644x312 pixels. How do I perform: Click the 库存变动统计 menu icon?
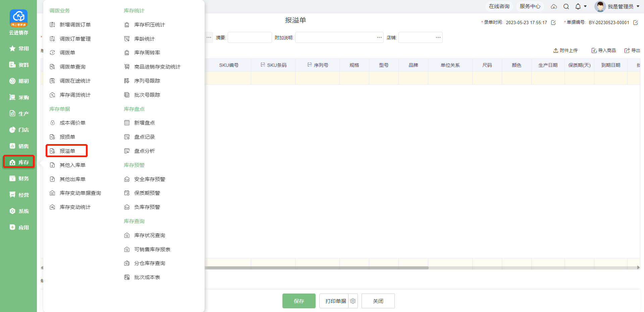(52, 207)
